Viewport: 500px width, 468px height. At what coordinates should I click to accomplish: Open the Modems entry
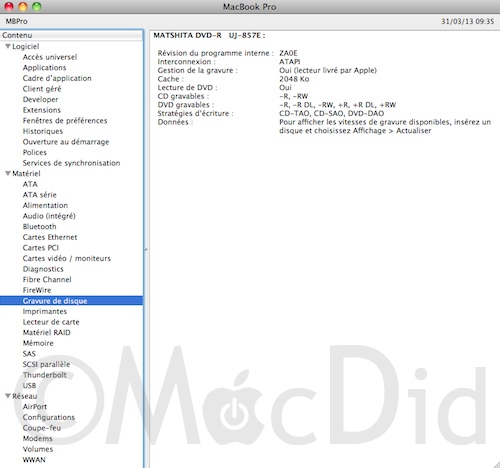coord(37,439)
